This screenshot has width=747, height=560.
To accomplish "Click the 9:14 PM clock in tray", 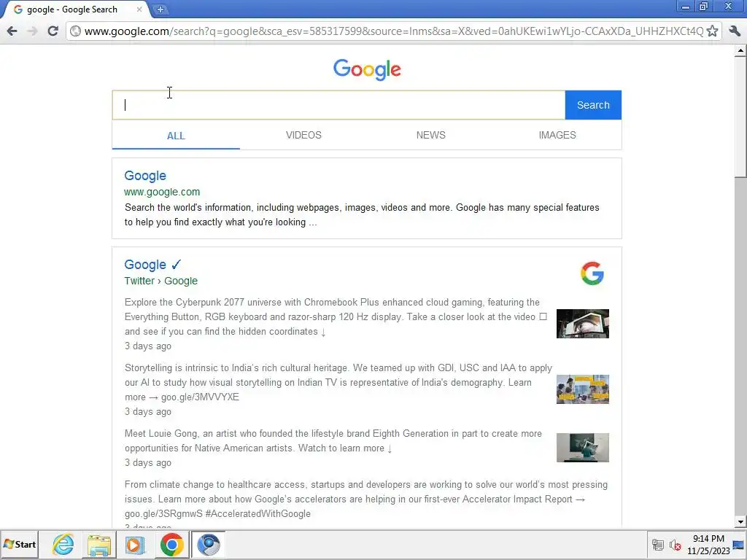I will [708, 539].
